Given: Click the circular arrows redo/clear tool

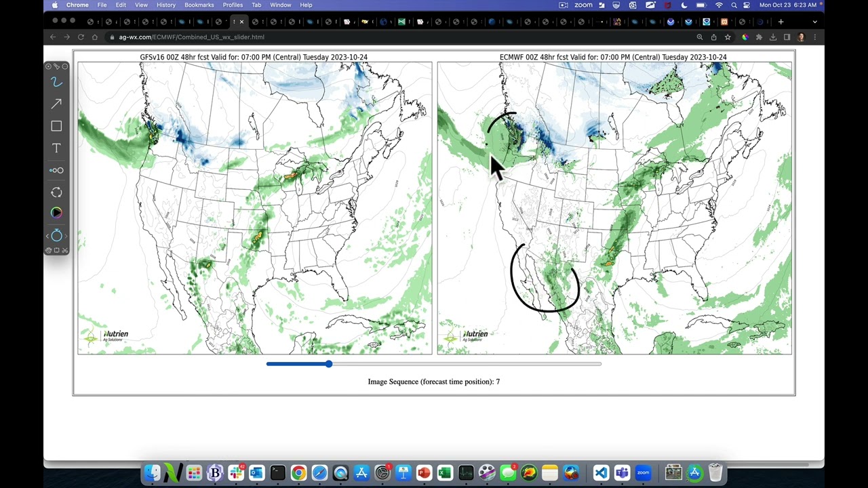Looking at the screenshot, I should [56, 192].
